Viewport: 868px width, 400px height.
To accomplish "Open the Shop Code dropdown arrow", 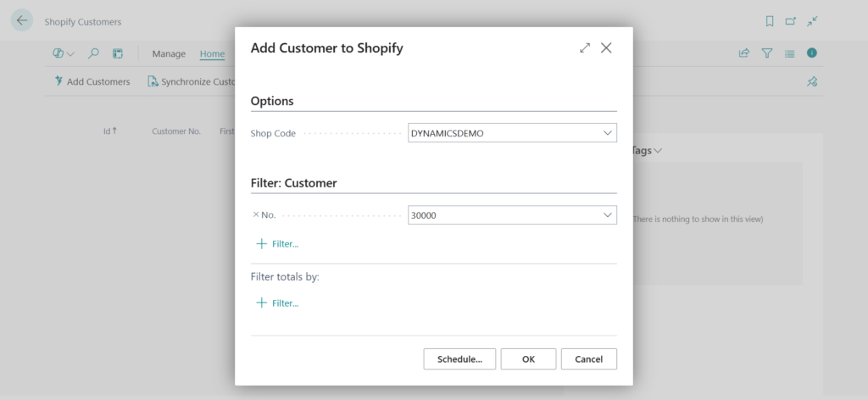I will [607, 133].
